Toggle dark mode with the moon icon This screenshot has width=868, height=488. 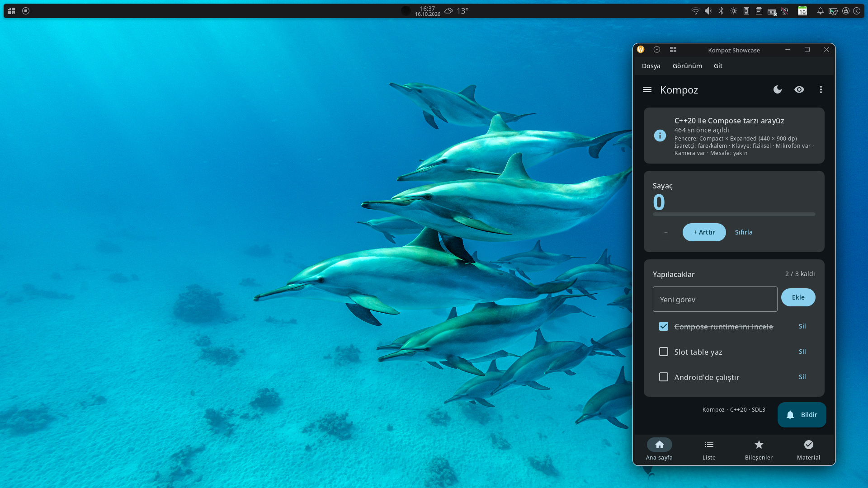tap(778, 89)
